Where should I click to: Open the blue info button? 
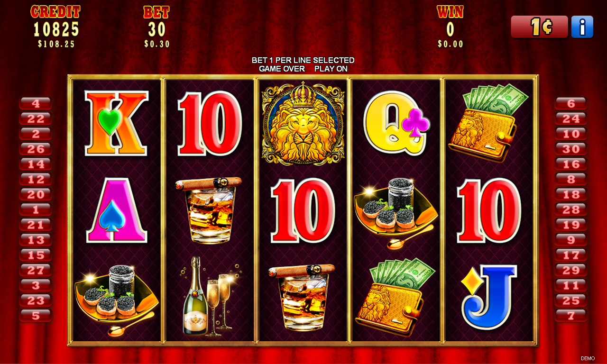(582, 27)
